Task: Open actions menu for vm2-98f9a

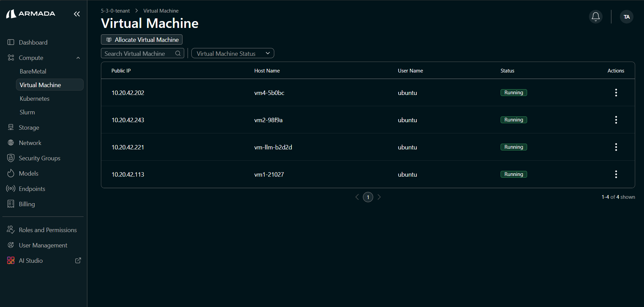Action: (616, 120)
